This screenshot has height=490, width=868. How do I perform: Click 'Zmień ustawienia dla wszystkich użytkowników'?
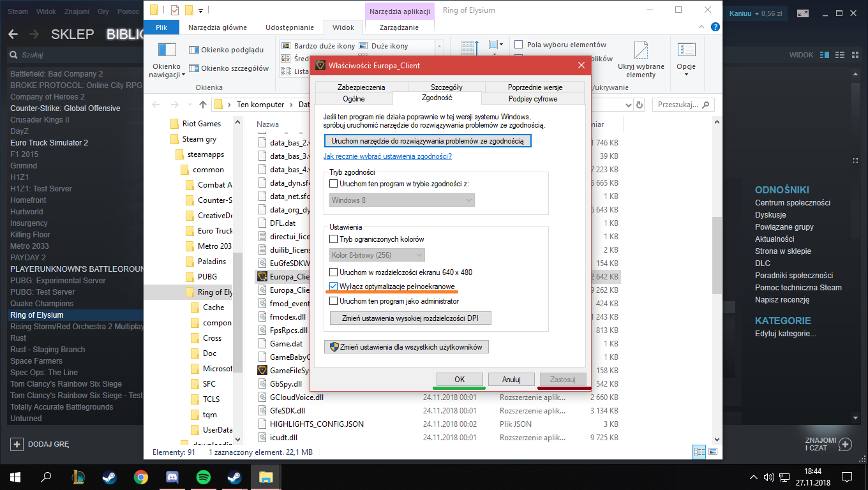click(407, 347)
